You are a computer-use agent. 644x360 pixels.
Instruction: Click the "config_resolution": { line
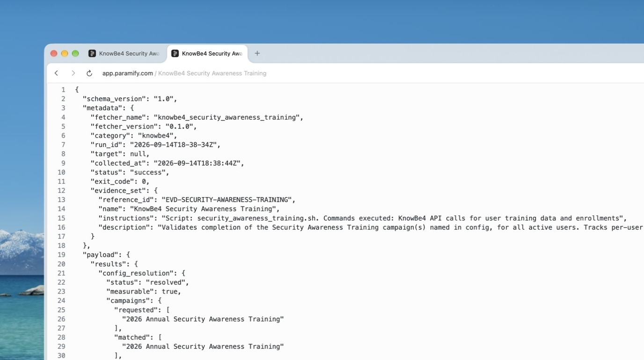pos(142,273)
